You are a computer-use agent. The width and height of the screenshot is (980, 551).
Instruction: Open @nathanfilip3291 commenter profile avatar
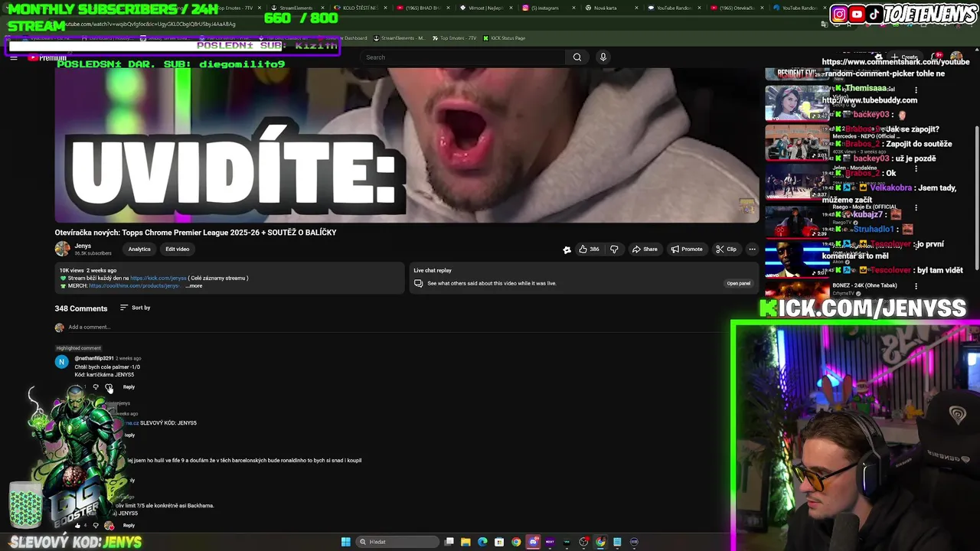61,362
